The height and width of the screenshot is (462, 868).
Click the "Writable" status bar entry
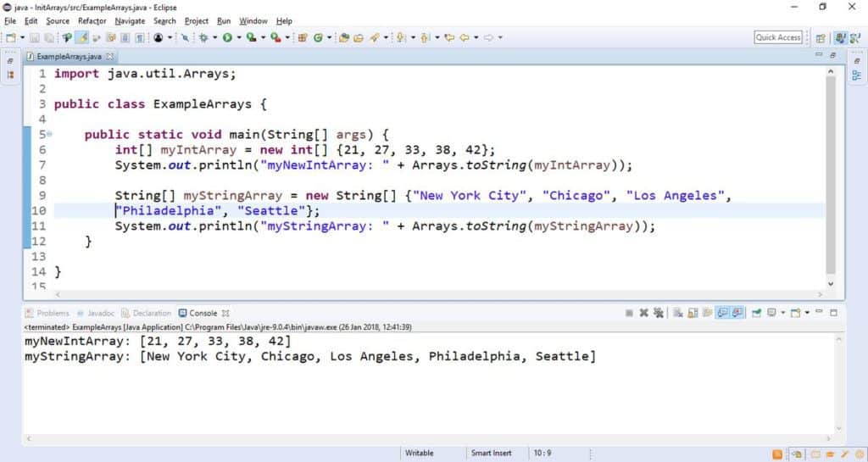tap(419, 453)
